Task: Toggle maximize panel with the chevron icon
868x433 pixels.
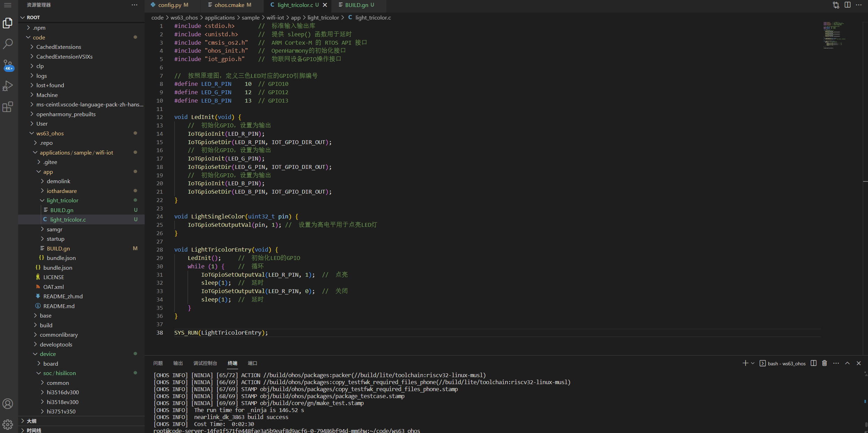Action: pyautogui.click(x=847, y=363)
